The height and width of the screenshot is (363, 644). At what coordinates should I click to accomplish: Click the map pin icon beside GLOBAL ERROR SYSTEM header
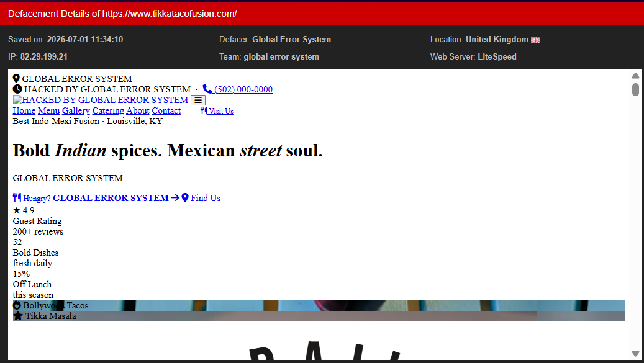click(16, 78)
